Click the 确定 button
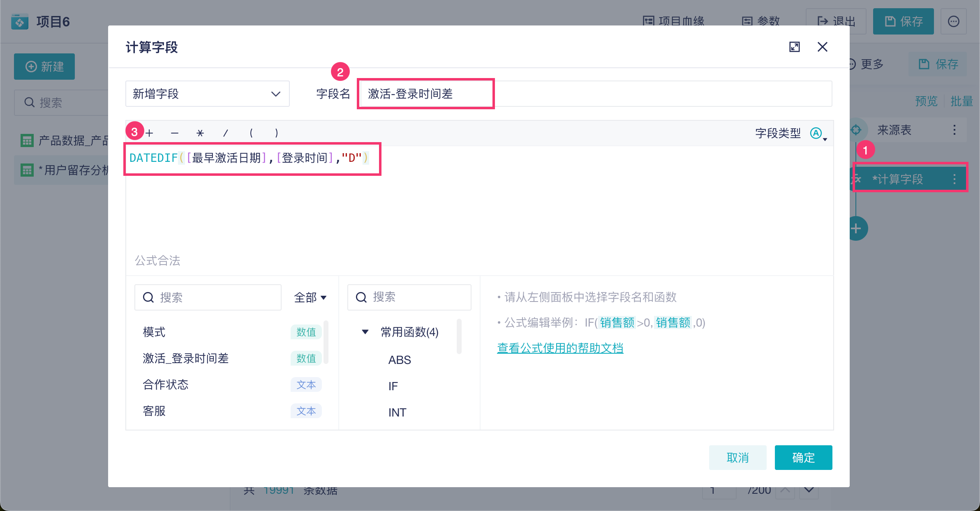This screenshot has height=511, width=980. click(x=803, y=457)
